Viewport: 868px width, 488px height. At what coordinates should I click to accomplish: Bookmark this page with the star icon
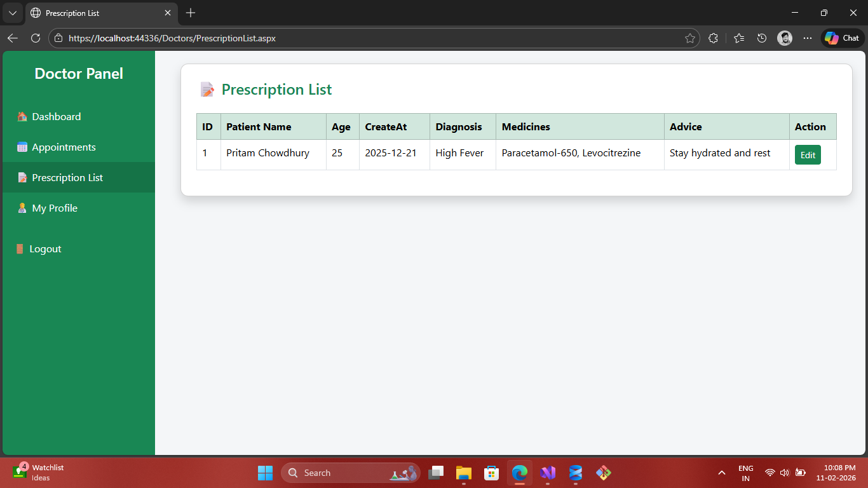(690, 38)
